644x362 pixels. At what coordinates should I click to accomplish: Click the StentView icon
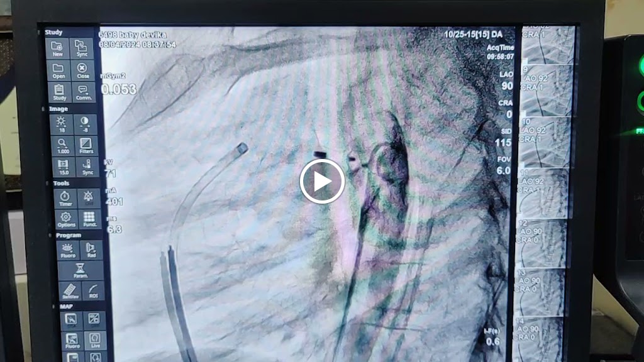[x=70, y=291]
